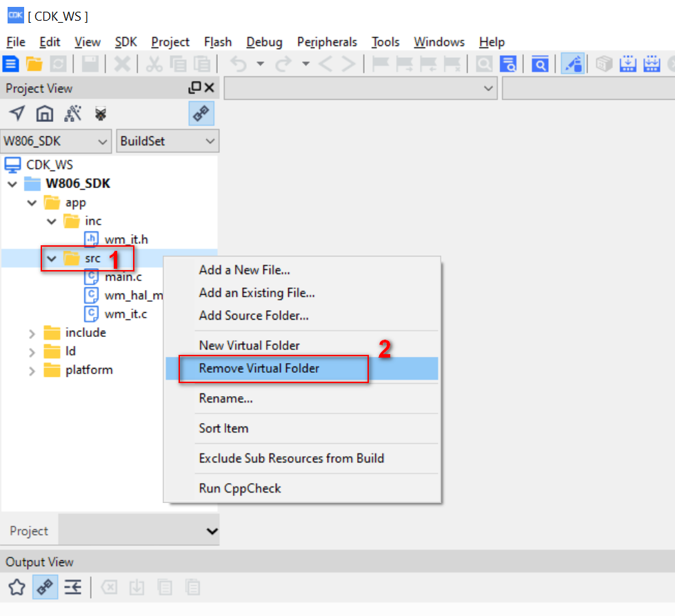Expand the ld folder
This screenshot has width=675, height=616.
pos(32,352)
